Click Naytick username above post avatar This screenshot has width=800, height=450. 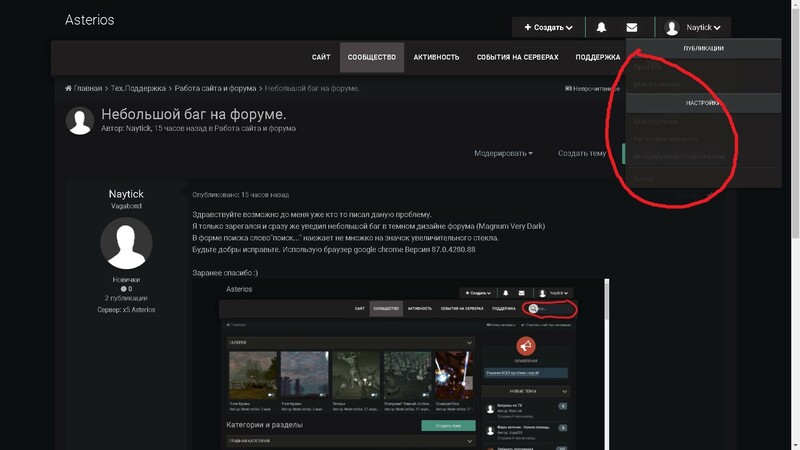coord(127,194)
